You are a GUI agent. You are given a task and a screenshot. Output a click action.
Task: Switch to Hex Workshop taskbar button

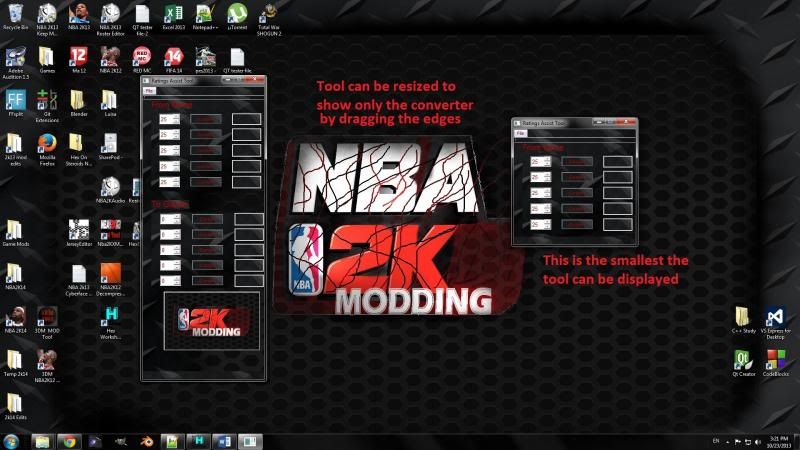(198, 442)
